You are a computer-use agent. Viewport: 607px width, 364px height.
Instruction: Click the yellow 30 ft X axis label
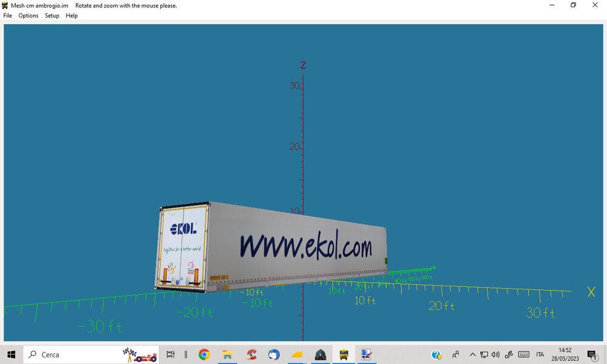pyautogui.click(x=541, y=312)
